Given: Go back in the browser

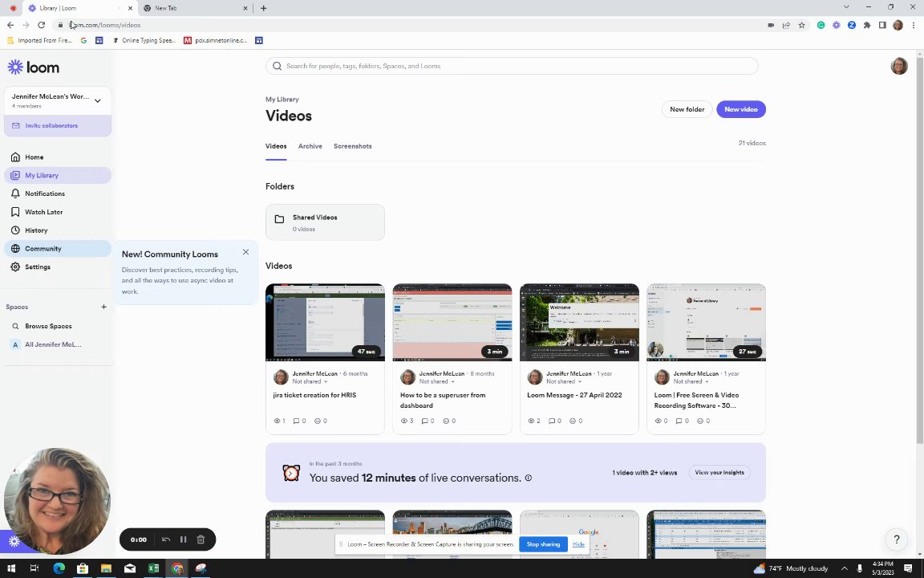Looking at the screenshot, I should coord(10,25).
